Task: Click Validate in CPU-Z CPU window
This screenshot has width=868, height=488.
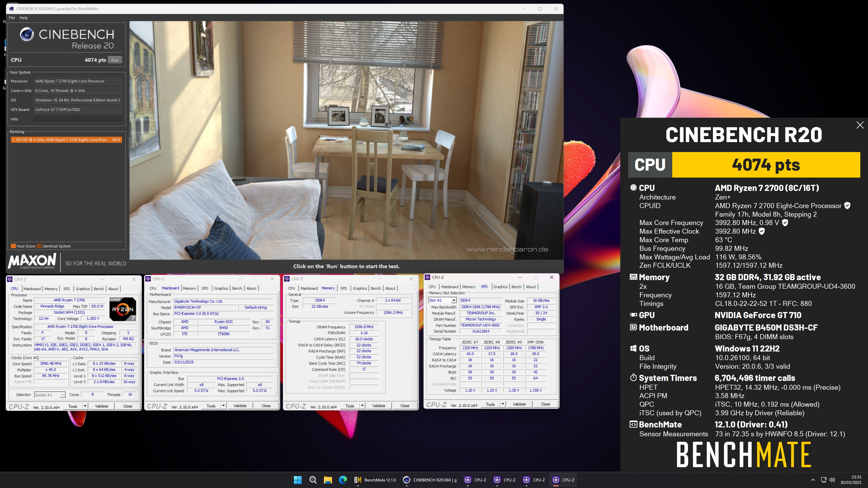Action: pos(101,406)
